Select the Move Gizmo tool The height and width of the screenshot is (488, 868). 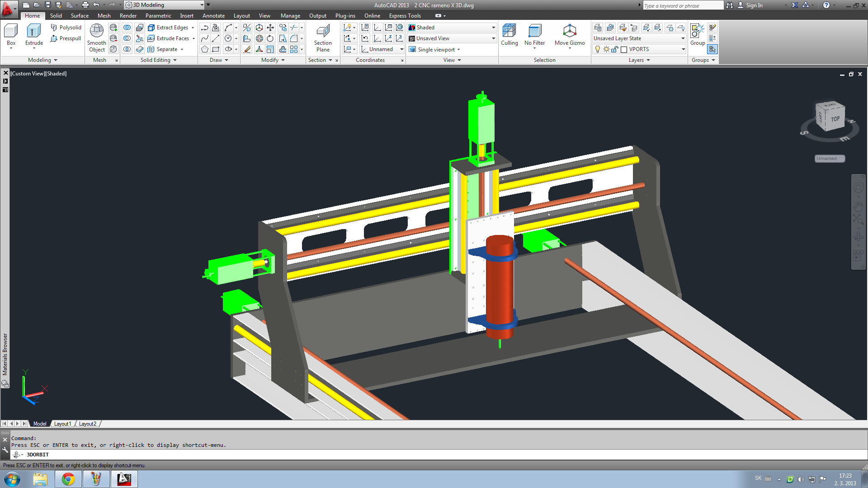point(570,32)
